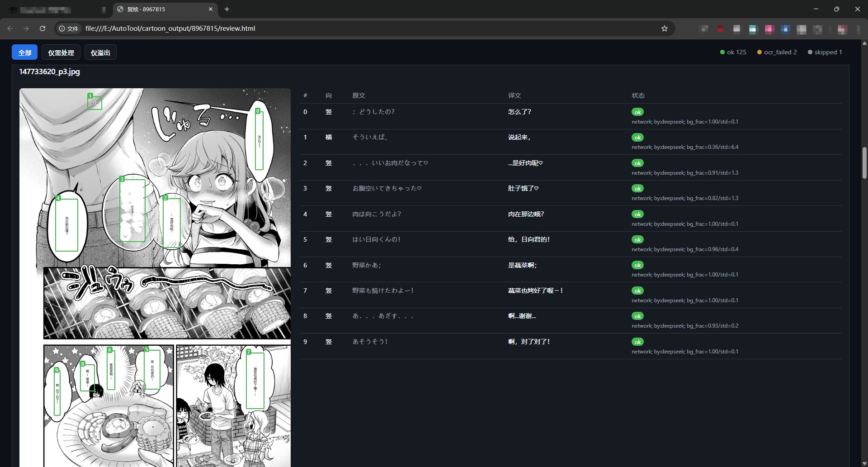The width and height of the screenshot is (868, 467).
Task: Bookmark this page with the star icon
Action: pyautogui.click(x=664, y=29)
